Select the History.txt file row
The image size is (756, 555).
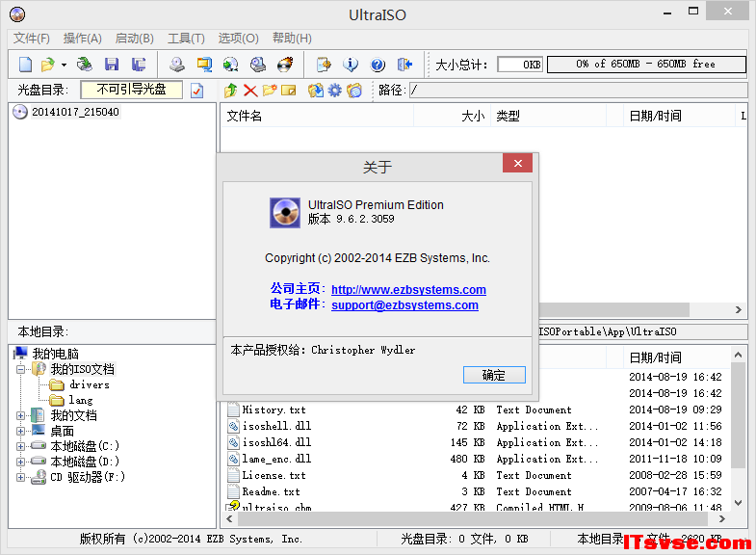(478, 410)
